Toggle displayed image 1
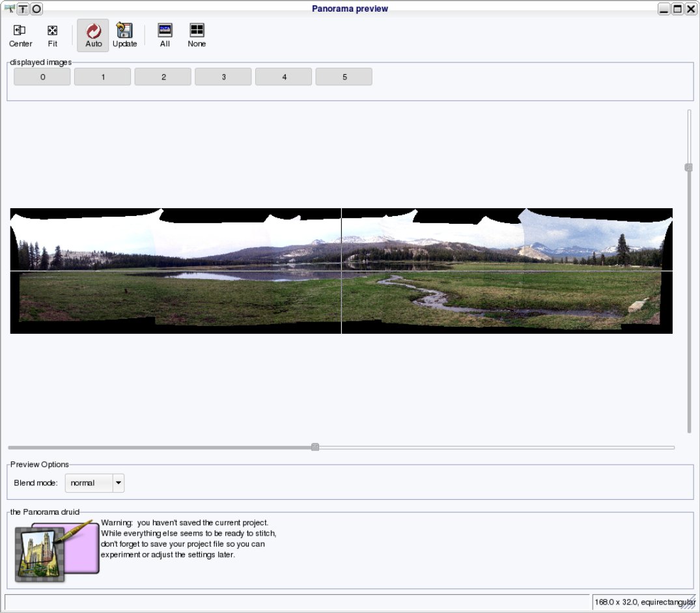The image size is (700, 613). coord(102,77)
